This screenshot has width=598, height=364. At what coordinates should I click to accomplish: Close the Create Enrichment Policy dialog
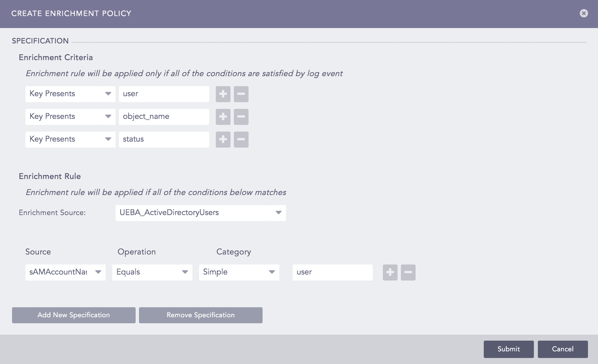(584, 13)
